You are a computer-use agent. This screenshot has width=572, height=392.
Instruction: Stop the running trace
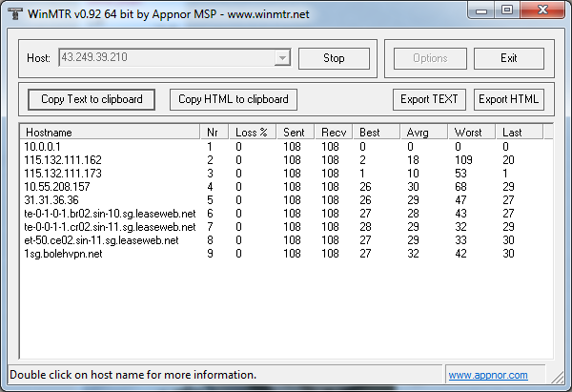334,58
